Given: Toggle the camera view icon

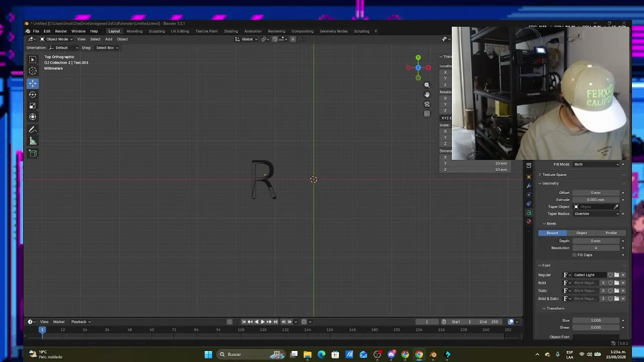Looking at the screenshot, I should click(x=427, y=104).
